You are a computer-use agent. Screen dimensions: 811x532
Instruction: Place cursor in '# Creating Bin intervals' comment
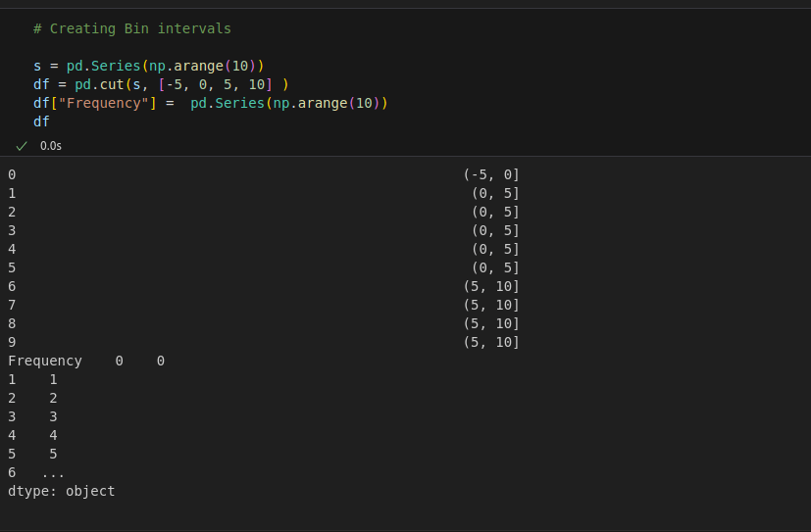132,28
